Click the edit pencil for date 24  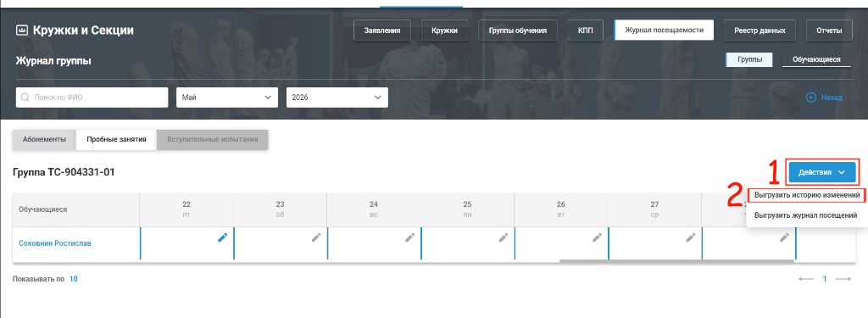(x=409, y=237)
